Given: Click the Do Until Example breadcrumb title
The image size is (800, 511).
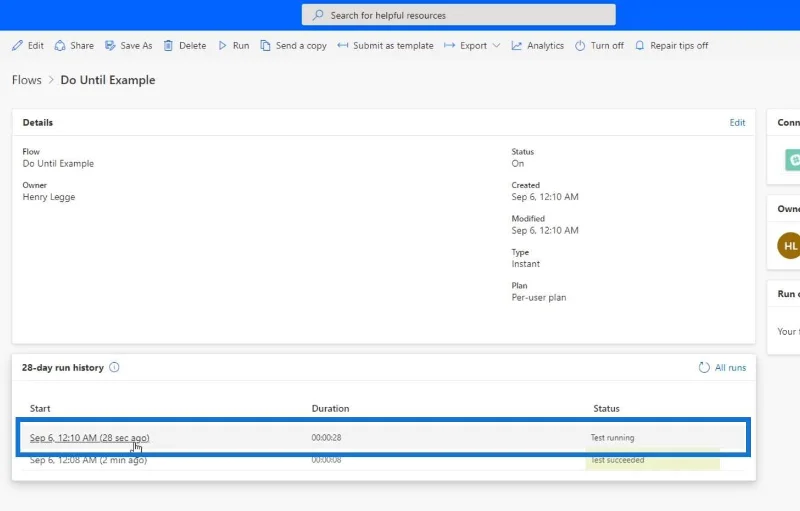Looking at the screenshot, I should pyautogui.click(x=108, y=80).
